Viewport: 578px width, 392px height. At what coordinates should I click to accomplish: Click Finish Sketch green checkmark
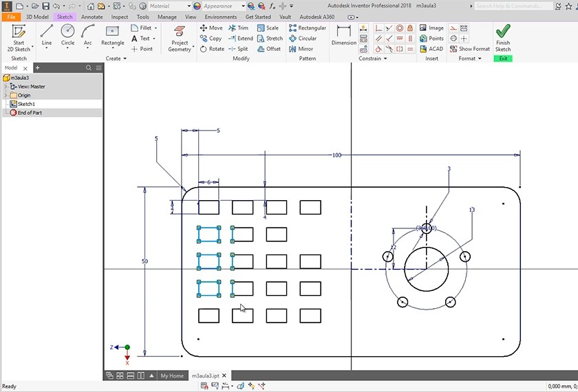(x=503, y=37)
